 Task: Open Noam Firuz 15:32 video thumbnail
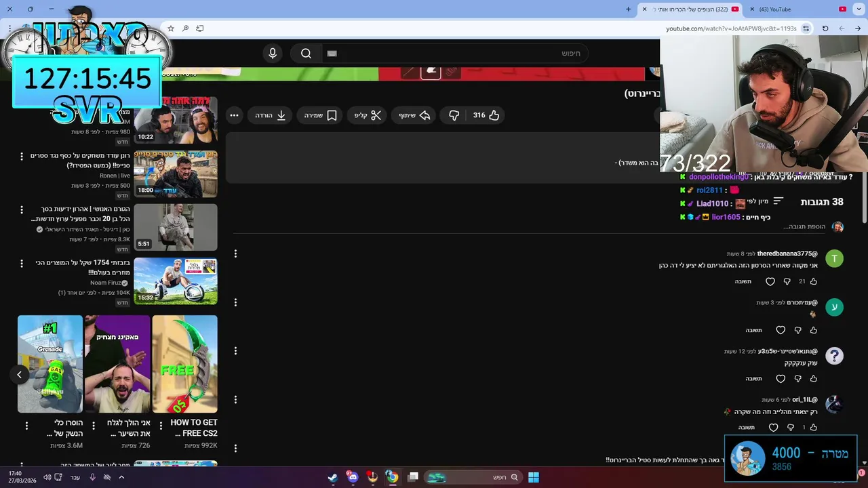point(176,281)
